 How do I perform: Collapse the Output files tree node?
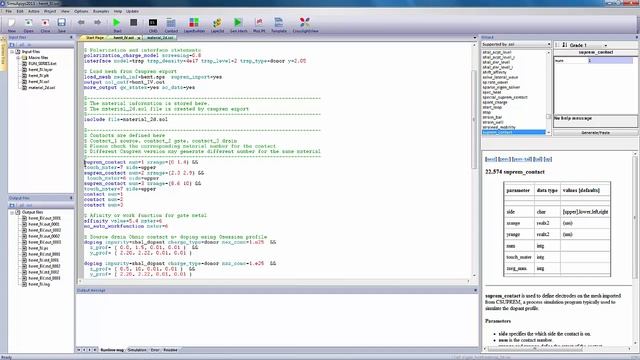click(x=12, y=213)
